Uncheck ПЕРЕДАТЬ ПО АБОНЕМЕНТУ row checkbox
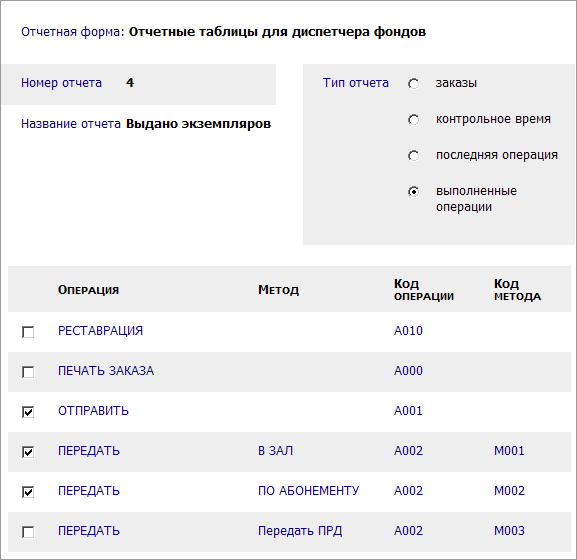The width and height of the screenshot is (577, 560). pos(28,492)
